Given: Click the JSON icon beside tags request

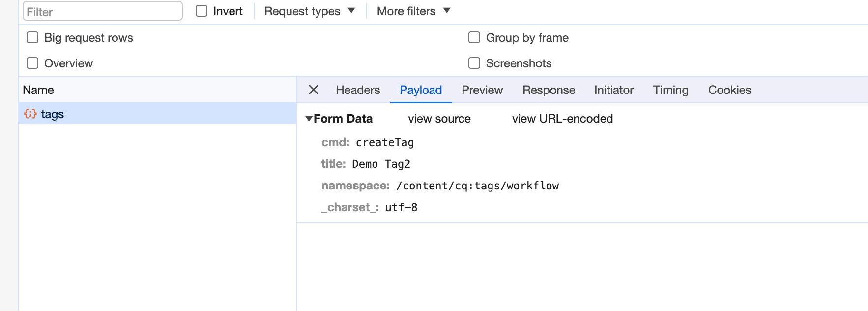Looking at the screenshot, I should coord(30,114).
